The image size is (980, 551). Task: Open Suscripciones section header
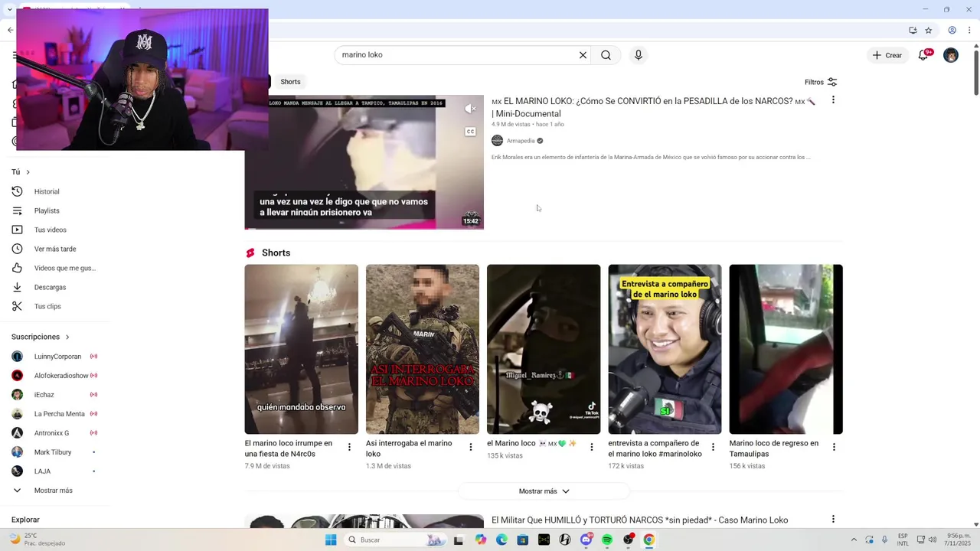(40, 337)
